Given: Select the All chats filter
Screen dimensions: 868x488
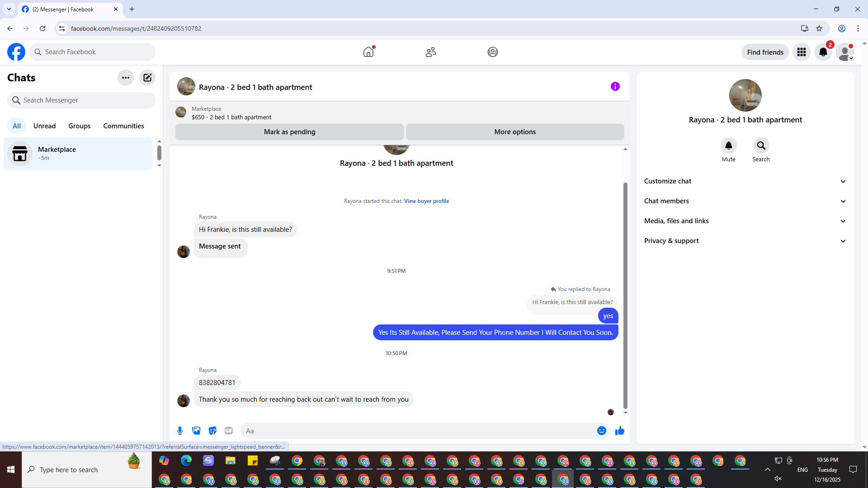Looking at the screenshot, I should point(17,126).
